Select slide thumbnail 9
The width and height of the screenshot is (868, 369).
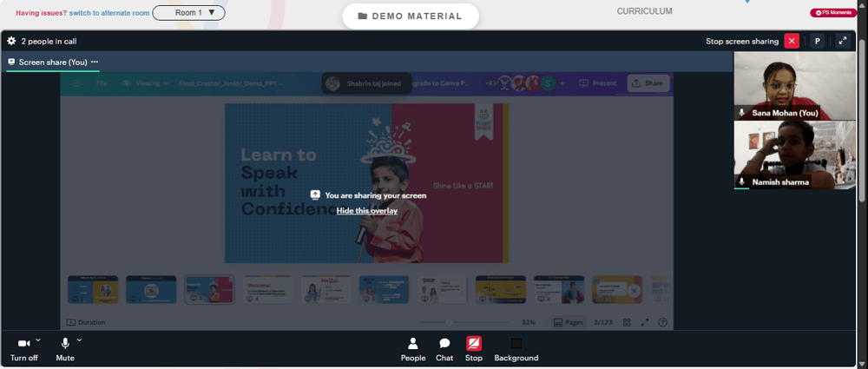coord(558,289)
